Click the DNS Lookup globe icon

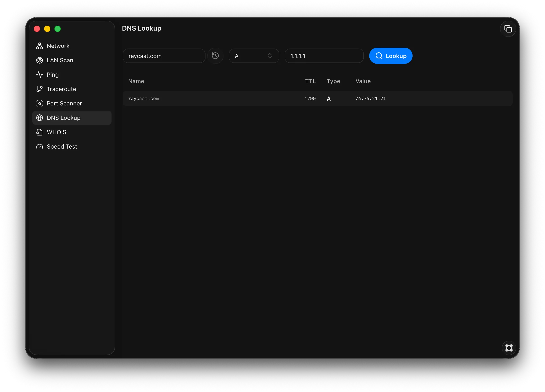pyautogui.click(x=39, y=118)
